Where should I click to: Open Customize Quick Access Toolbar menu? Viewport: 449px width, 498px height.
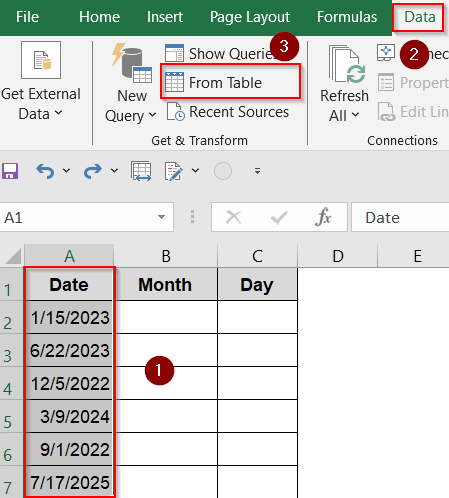point(257,171)
